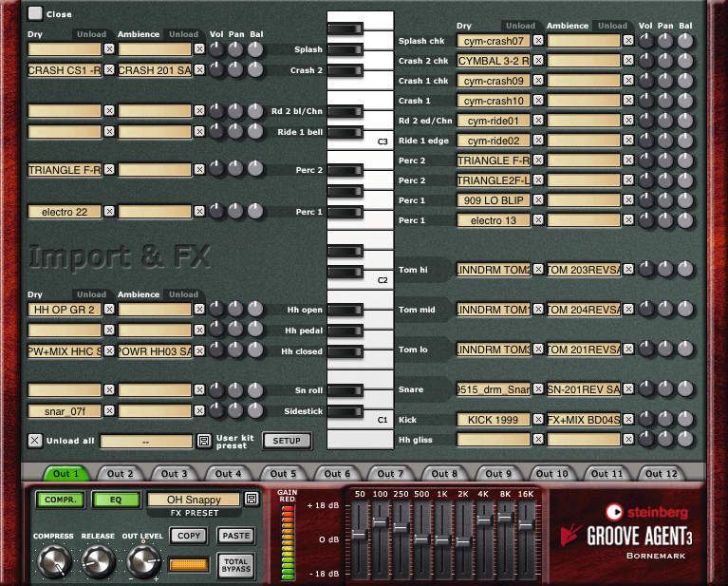Open the SN-201REV SA ambience slot
Image resolution: width=728 pixels, height=586 pixels.
(584, 389)
